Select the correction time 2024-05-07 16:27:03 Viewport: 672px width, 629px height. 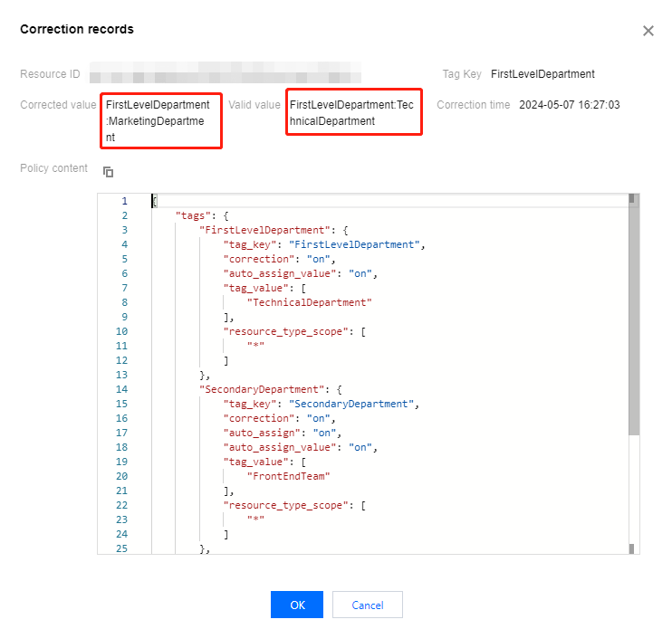569,105
